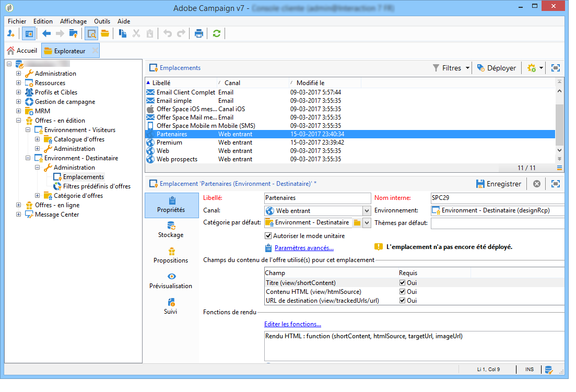576x392 pixels.
Task: Select the Premium row in list
Action: (x=350, y=142)
